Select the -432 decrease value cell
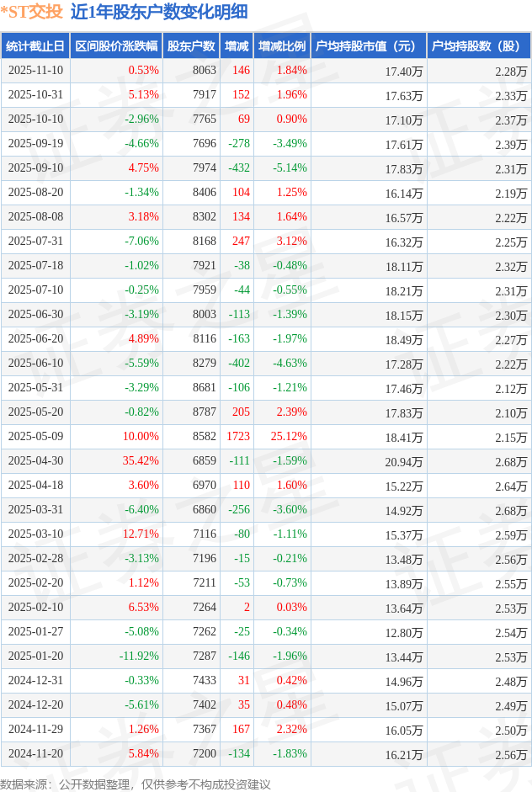This screenshot has width=532, height=792. [x=239, y=168]
